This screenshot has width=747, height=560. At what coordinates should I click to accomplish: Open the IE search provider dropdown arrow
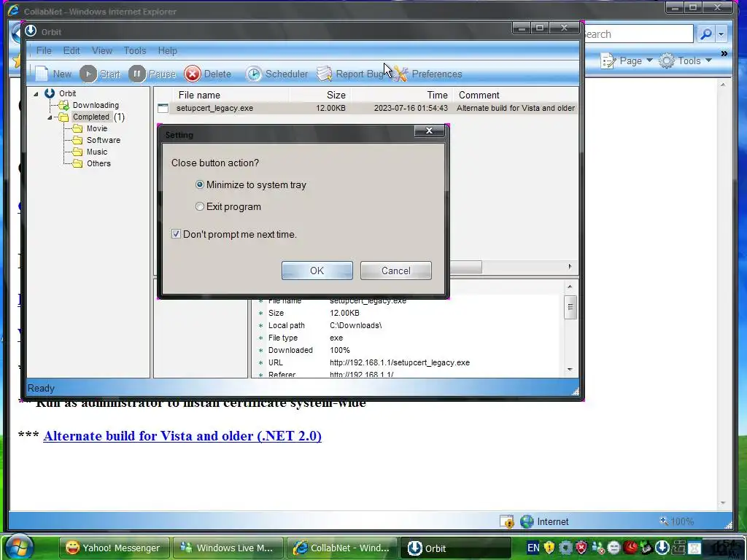[721, 34]
